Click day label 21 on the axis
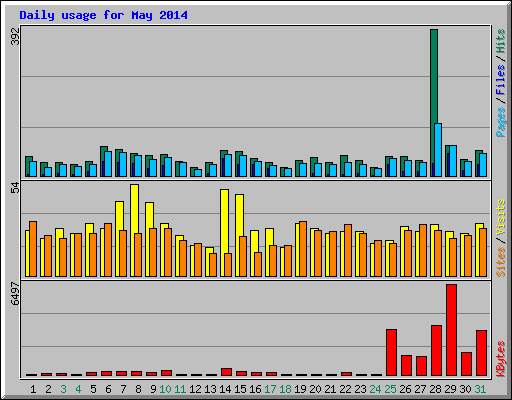 330,389
